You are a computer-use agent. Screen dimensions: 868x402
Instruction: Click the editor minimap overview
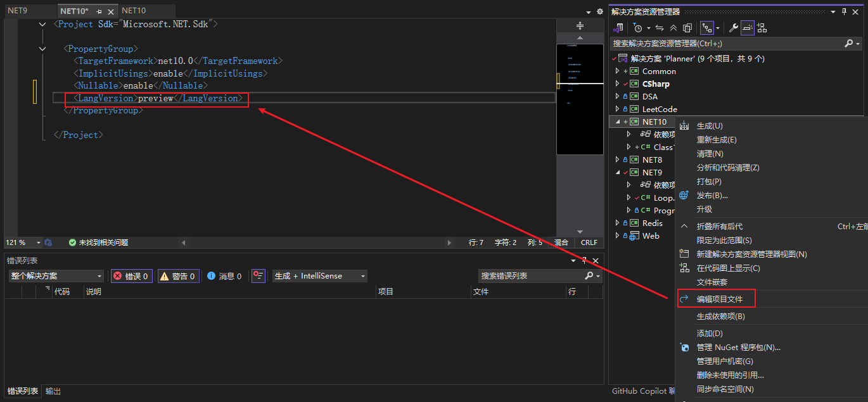(580, 99)
